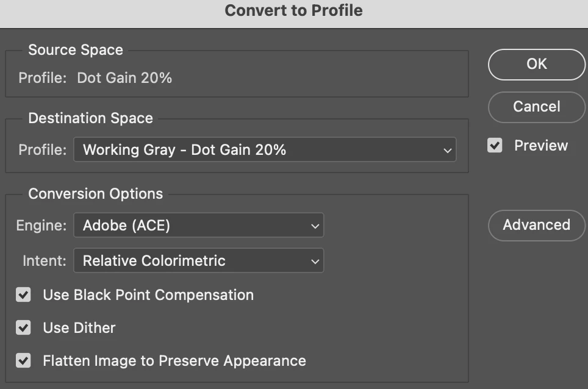Click the chevron arrow on the Intent field

point(315,262)
